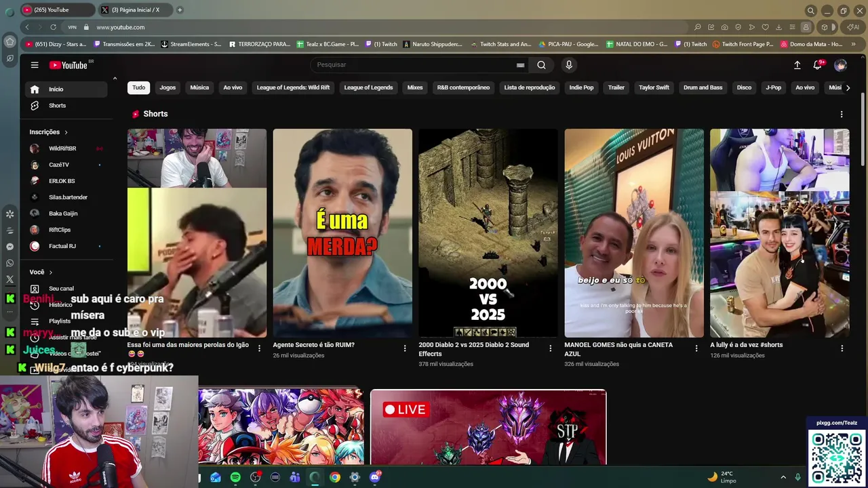The height and width of the screenshot is (488, 868).
Task: Open YouTube notifications bell
Action: [x=818, y=65]
